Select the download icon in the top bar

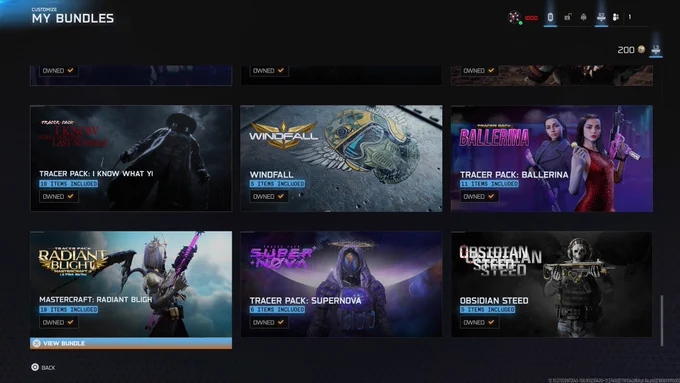point(601,17)
